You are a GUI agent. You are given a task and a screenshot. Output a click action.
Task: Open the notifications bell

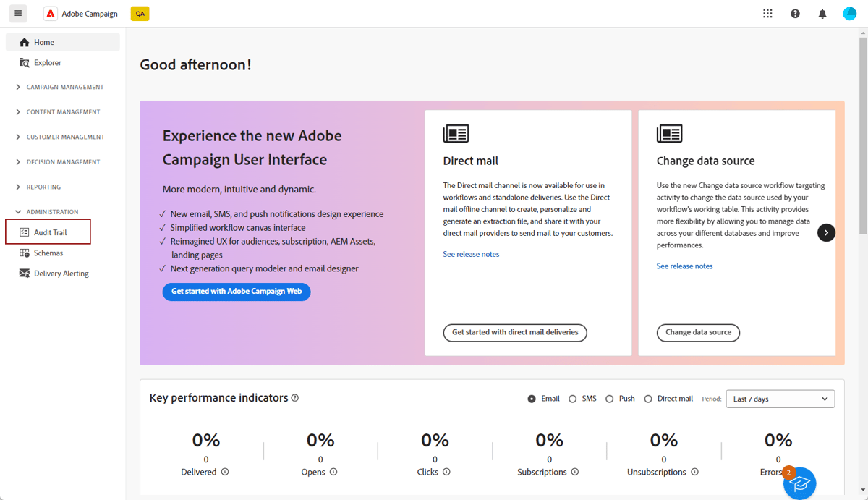[x=822, y=13]
